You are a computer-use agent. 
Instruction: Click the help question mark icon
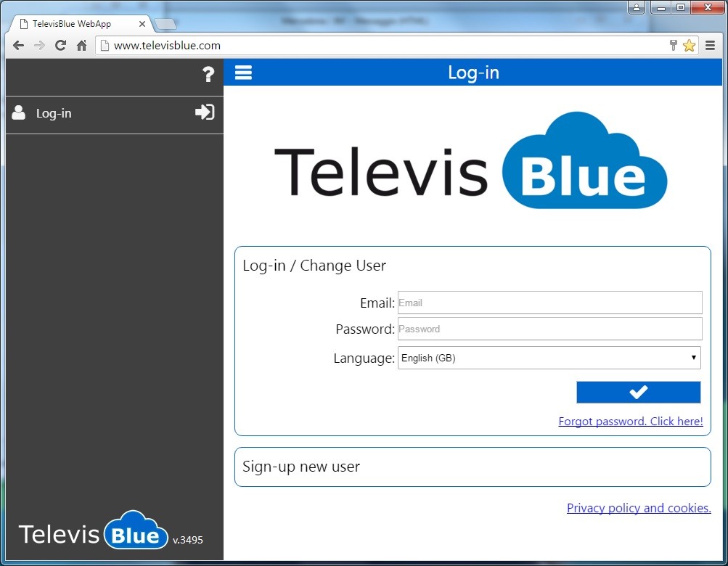[x=208, y=74]
